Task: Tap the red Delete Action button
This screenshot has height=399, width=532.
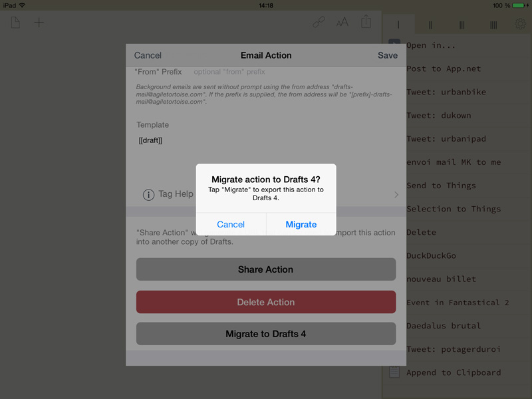Action: point(266,302)
